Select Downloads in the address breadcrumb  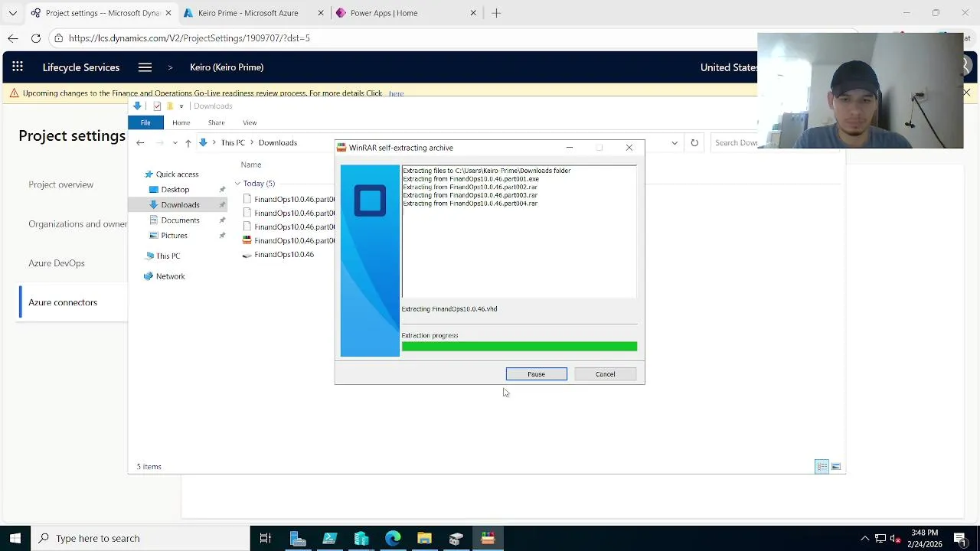(278, 143)
